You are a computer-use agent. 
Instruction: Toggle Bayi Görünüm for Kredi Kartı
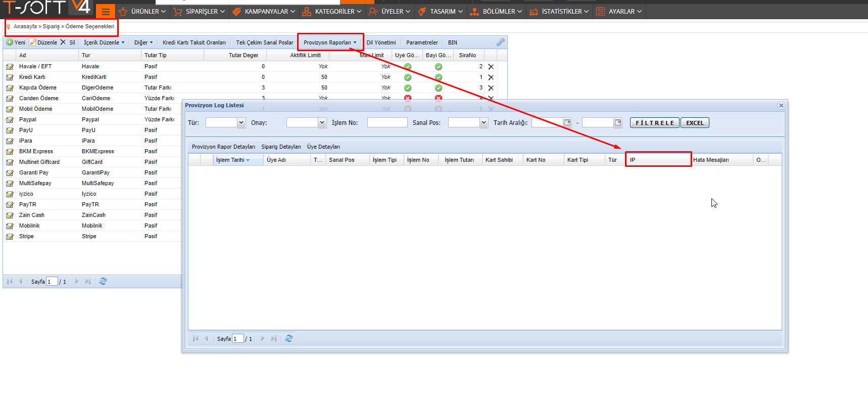pos(439,77)
